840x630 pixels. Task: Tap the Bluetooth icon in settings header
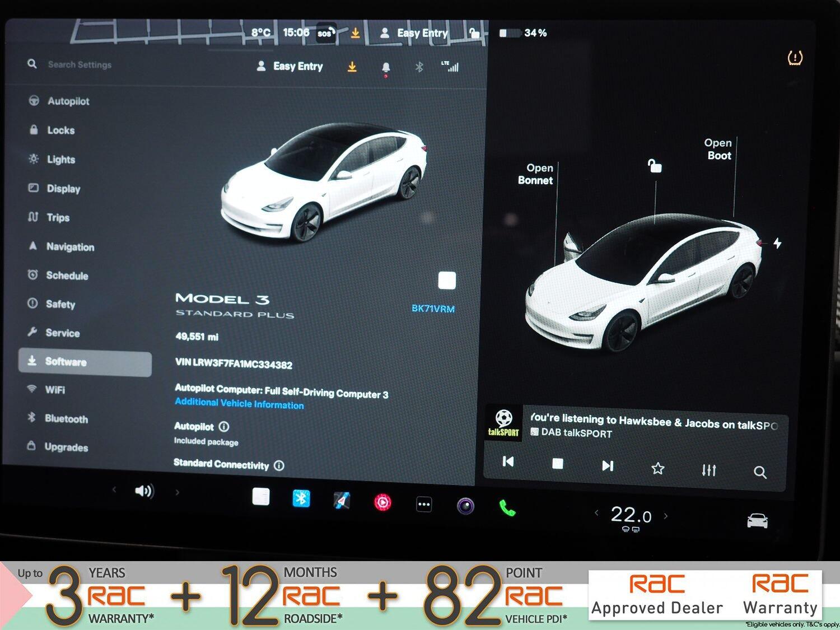tap(419, 67)
